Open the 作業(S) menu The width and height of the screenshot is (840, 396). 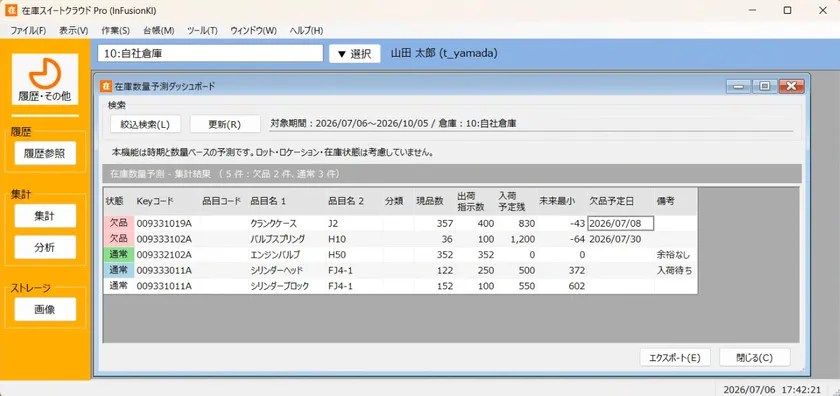pos(115,31)
